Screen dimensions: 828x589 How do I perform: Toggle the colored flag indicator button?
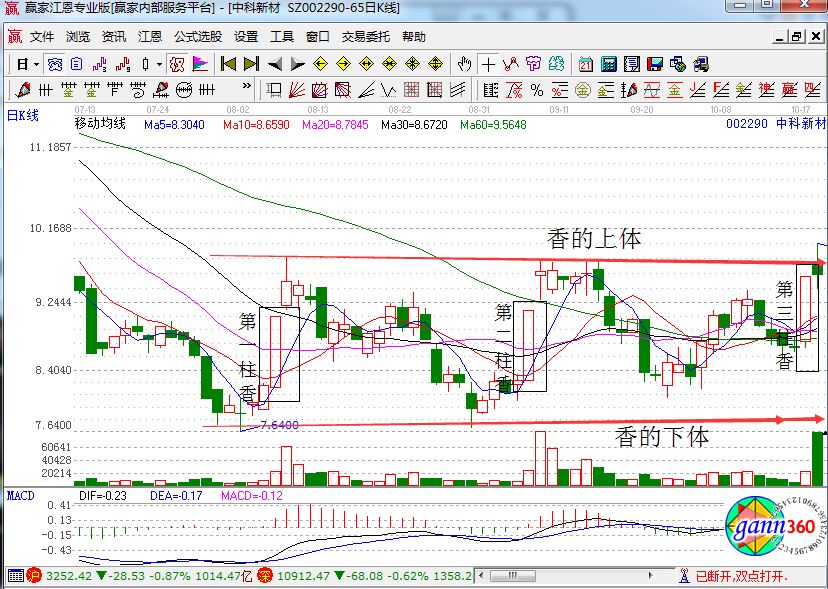click(x=200, y=64)
